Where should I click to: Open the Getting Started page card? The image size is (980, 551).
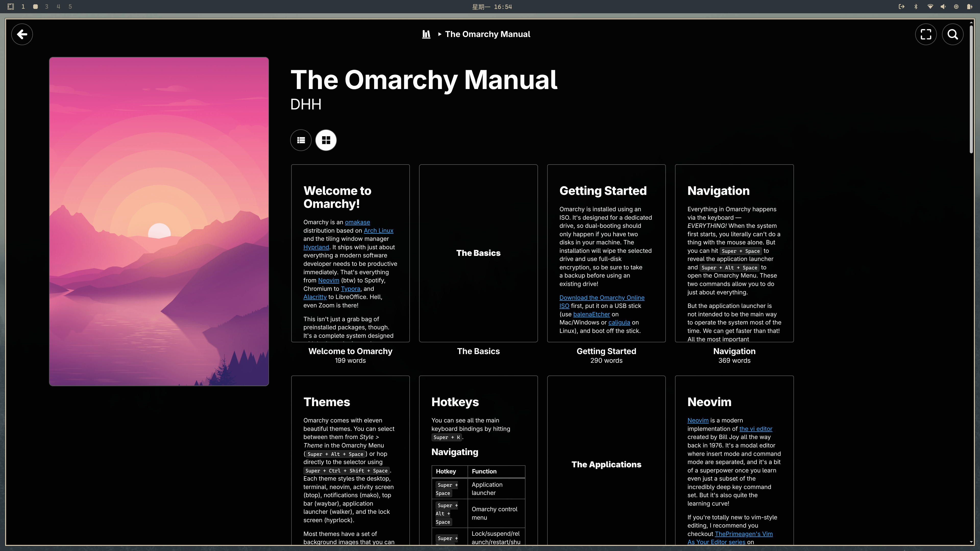tap(606, 253)
